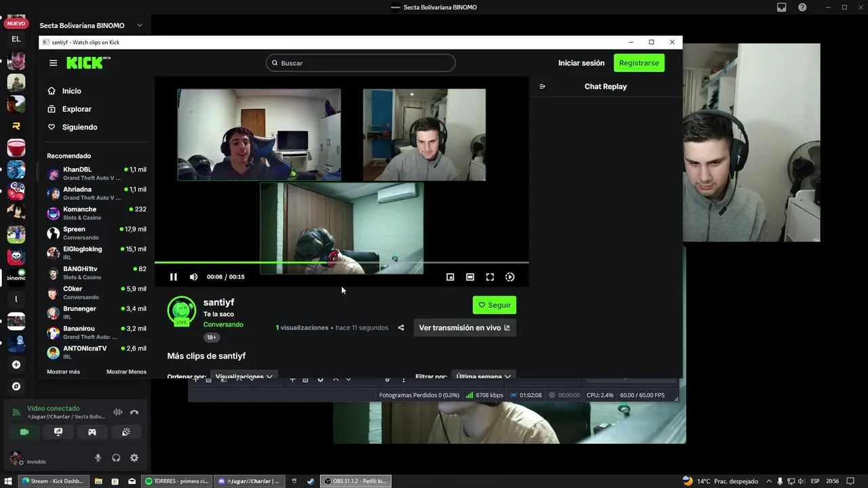Switch to Discord Jugar//Charlar taskbar item
This screenshot has width=868, height=488.
[x=249, y=481]
